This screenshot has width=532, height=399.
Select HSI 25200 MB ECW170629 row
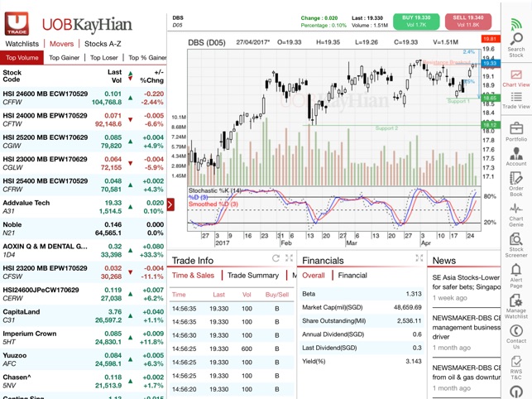pyautogui.click(x=83, y=142)
